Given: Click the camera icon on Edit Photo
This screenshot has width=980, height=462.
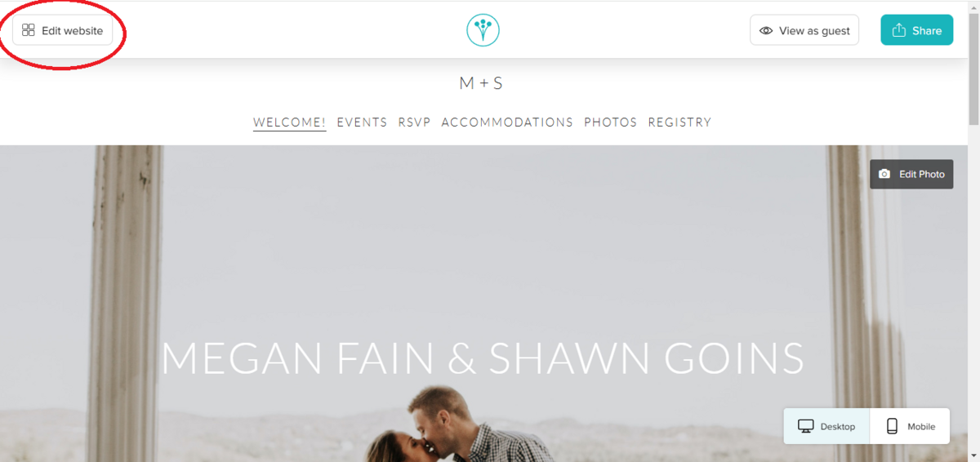Looking at the screenshot, I should pyautogui.click(x=884, y=174).
